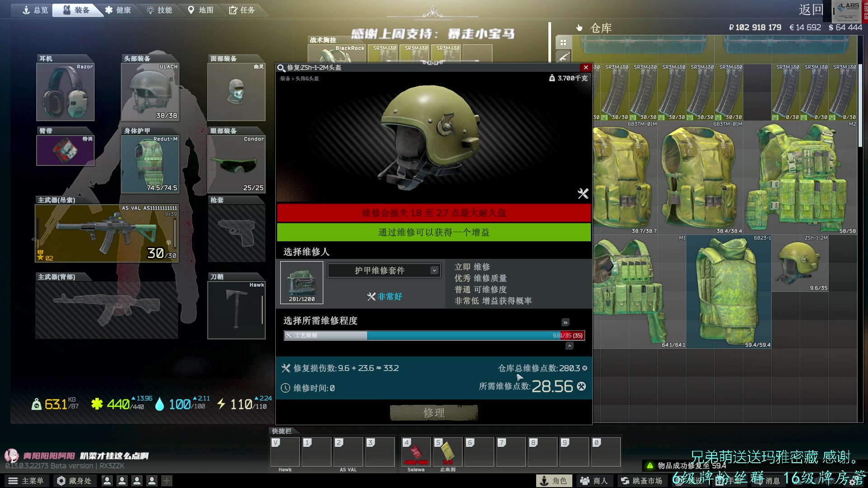Select the face cover slot item
This screenshot has height=488, width=868.
(x=236, y=92)
